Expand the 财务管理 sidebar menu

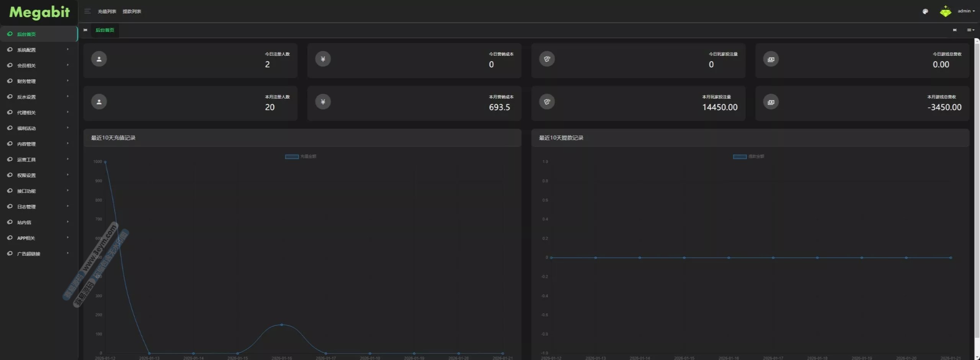pyautogui.click(x=38, y=81)
